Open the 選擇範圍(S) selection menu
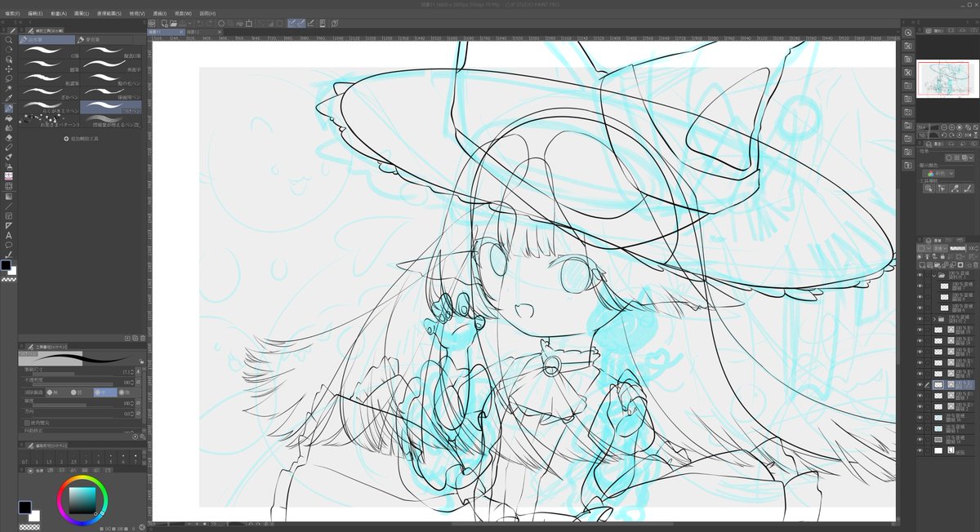 tap(109, 13)
